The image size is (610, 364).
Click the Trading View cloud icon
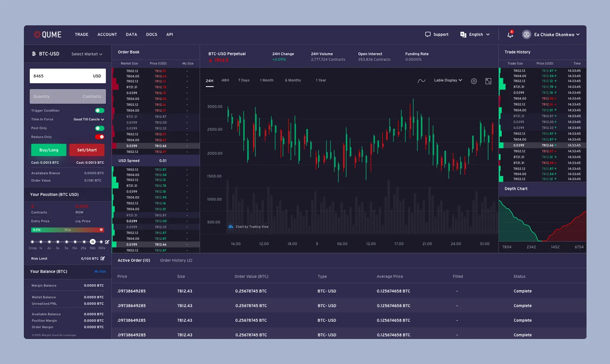(x=231, y=227)
